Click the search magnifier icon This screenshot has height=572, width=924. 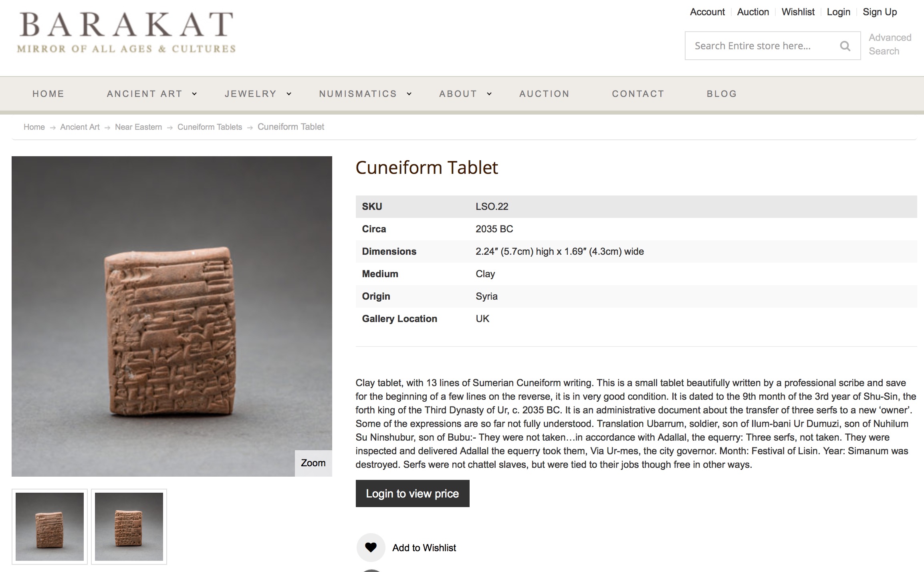tap(845, 46)
